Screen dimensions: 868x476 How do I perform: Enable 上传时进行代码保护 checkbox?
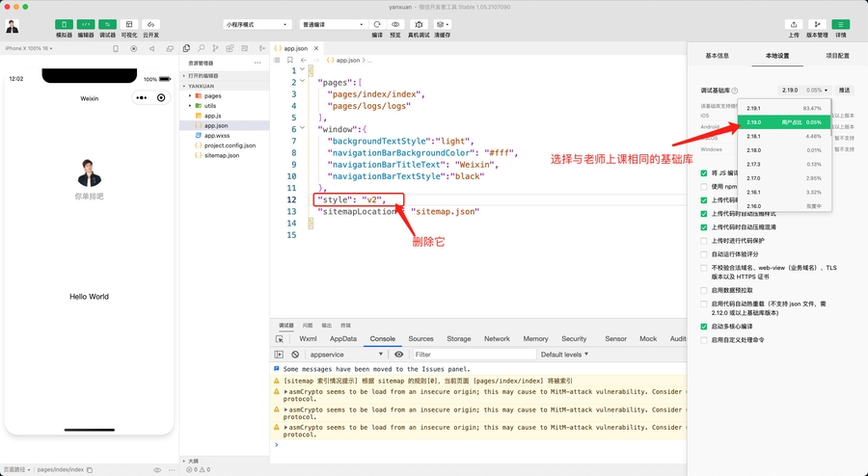coord(704,240)
